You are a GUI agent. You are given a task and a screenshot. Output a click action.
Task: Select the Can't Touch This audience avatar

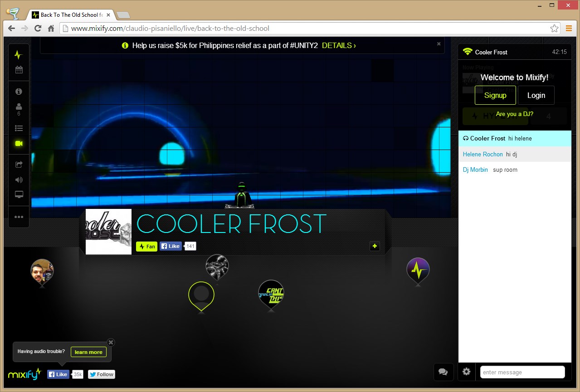click(x=271, y=293)
